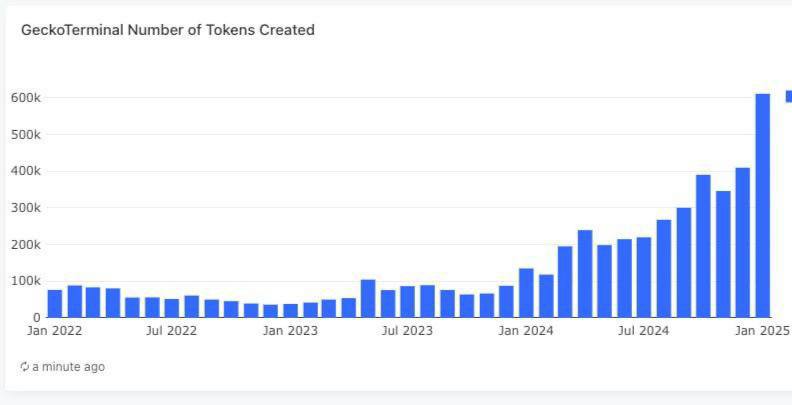Click the 600k y-axis label
792x405 pixels.
click(x=25, y=98)
